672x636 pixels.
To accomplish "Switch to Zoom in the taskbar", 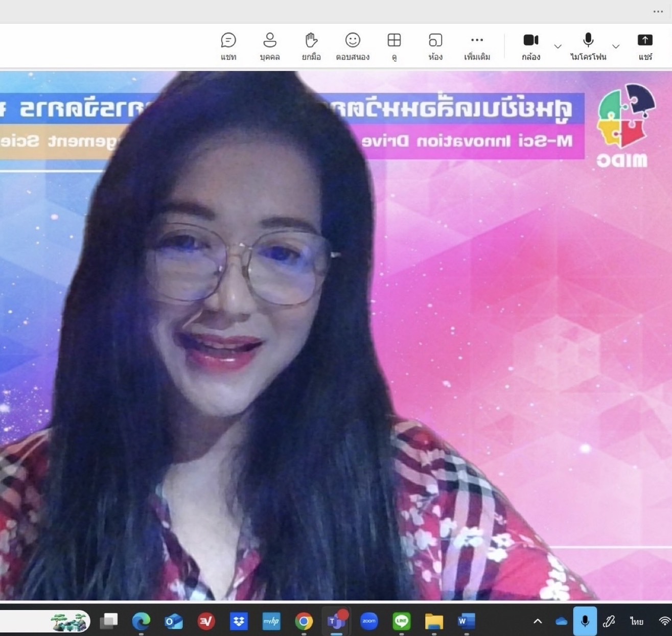I will pos(369,621).
